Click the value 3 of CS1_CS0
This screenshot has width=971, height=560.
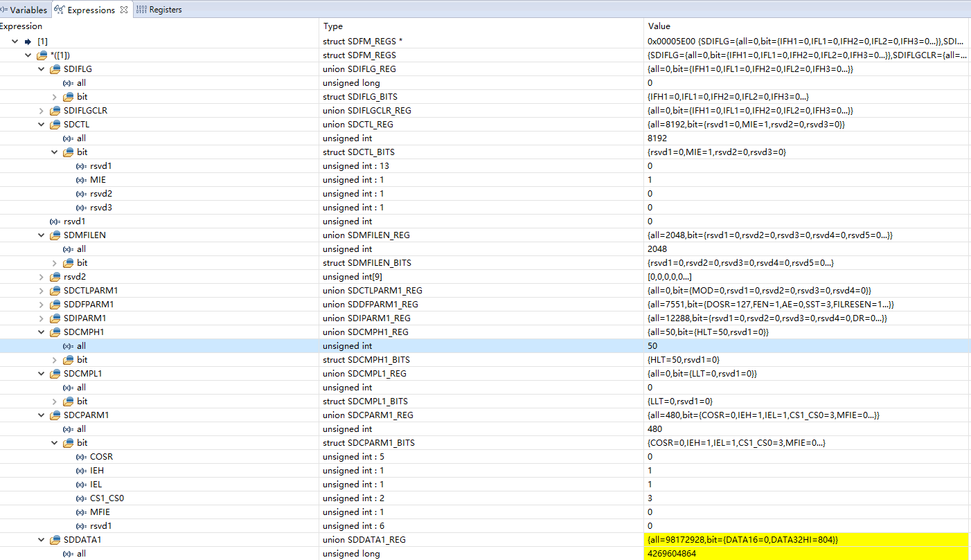point(650,498)
